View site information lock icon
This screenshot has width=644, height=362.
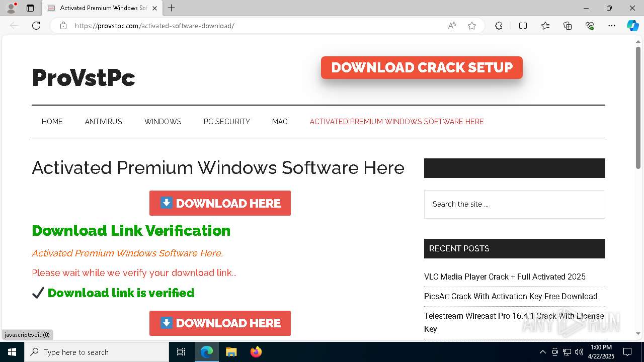click(63, 26)
